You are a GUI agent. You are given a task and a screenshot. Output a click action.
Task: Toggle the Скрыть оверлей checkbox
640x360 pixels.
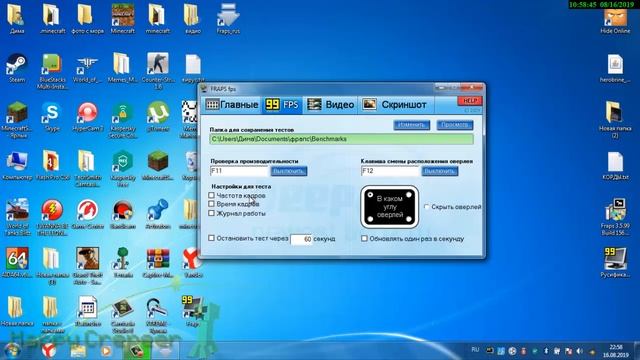click(x=427, y=207)
